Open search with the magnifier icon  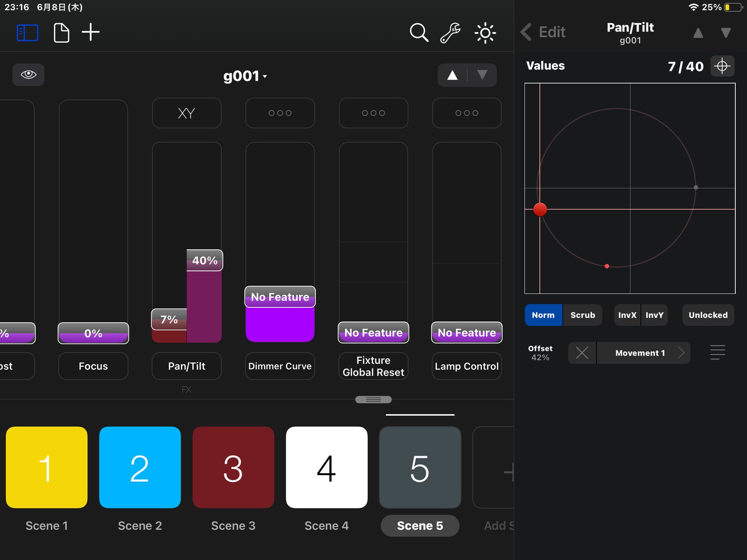point(419,33)
